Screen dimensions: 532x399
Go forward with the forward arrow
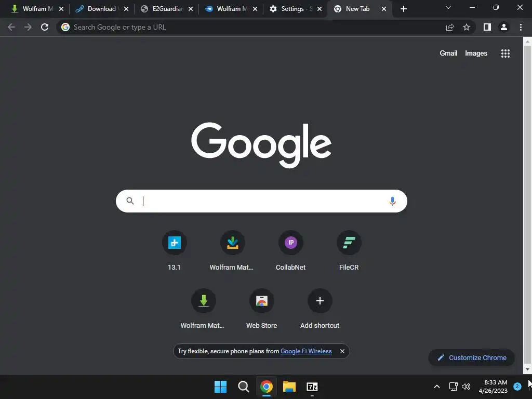point(28,27)
